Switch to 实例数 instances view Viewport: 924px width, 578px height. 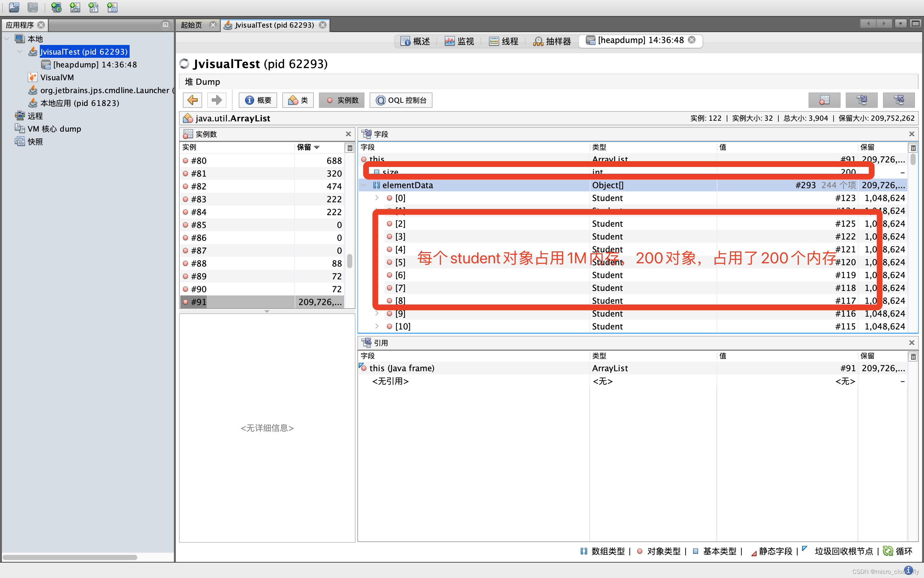[x=342, y=100]
